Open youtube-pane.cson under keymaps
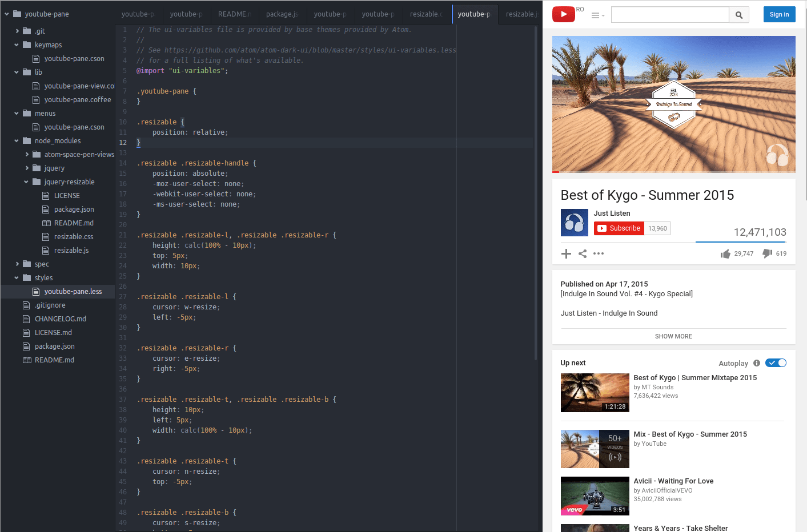Image resolution: width=807 pixels, height=532 pixels. pyautogui.click(x=68, y=58)
